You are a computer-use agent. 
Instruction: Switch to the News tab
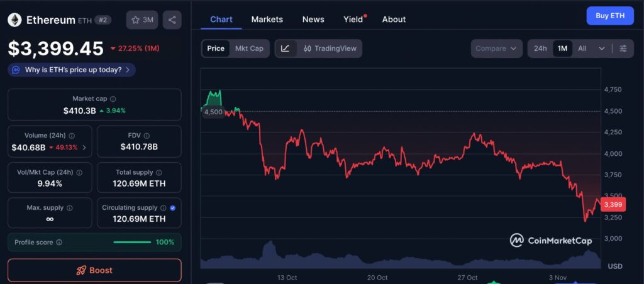[x=313, y=19]
